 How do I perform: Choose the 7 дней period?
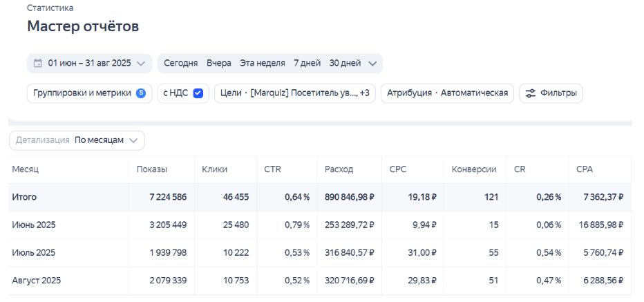(307, 64)
